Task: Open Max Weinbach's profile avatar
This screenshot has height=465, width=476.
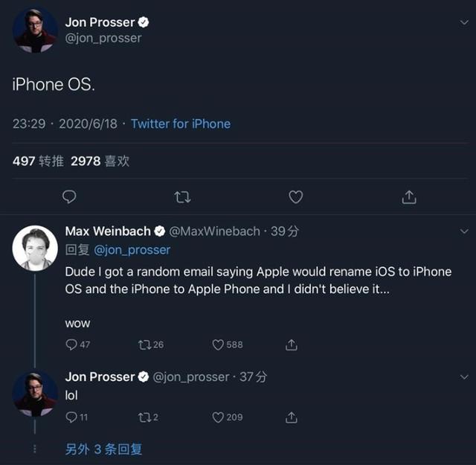Action: 35,248
